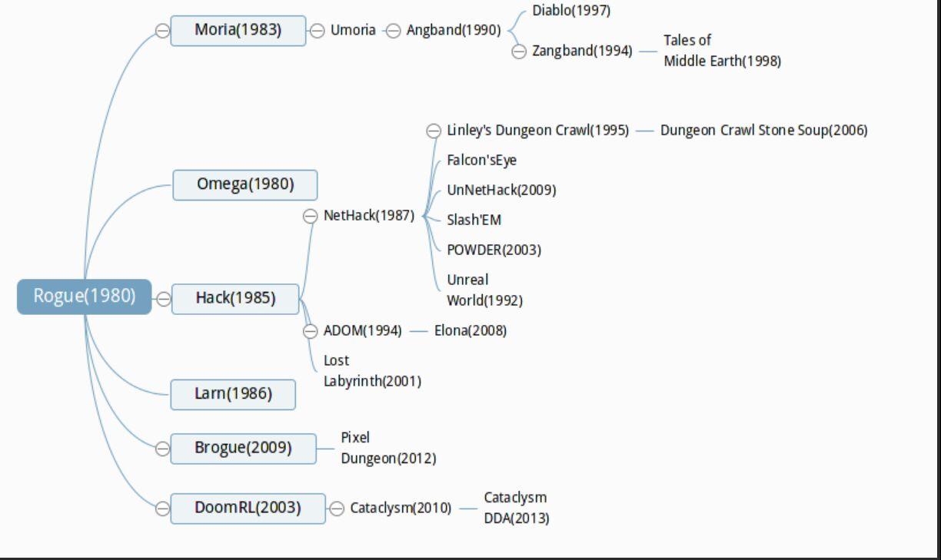This screenshot has height=560, width=941.
Task: Click the Cataclysm(2010) topic
Action: click(401, 509)
